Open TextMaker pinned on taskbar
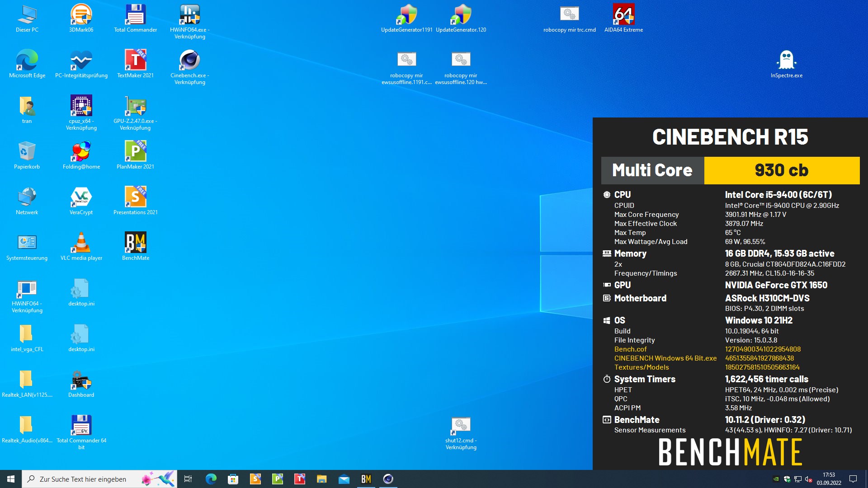Screen dimensions: 868x488 (x=300, y=479)
